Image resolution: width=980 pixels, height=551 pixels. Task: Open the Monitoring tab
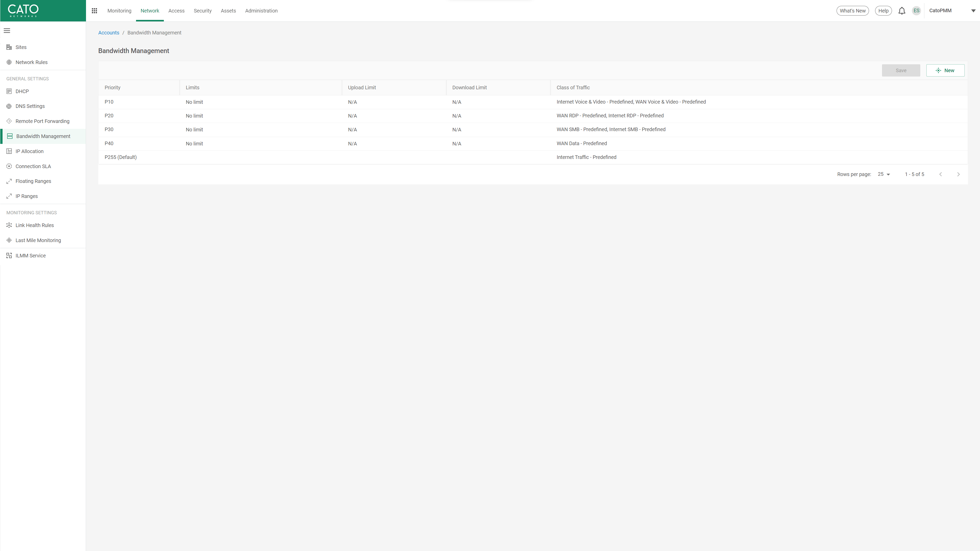pyautogui.click(x=119, y=11)
